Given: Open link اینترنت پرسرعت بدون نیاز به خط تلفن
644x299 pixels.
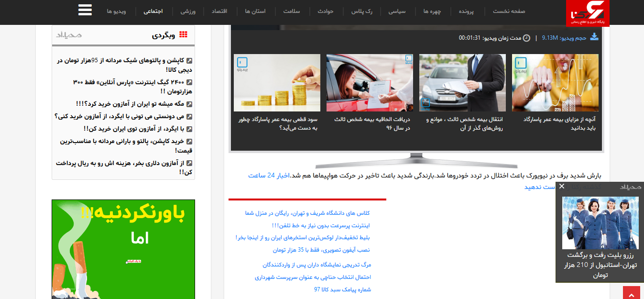Looking at the screenshot, I should point(321,225).
